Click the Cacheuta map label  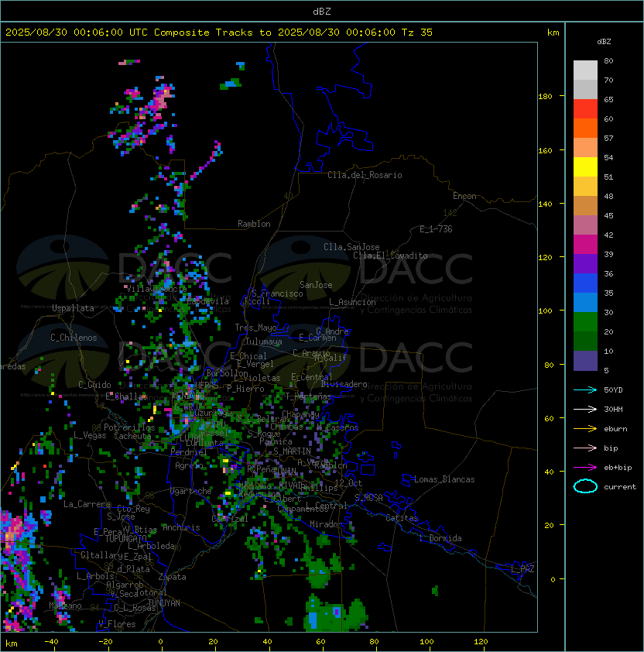pyautogui.click(x=132, y=436)
